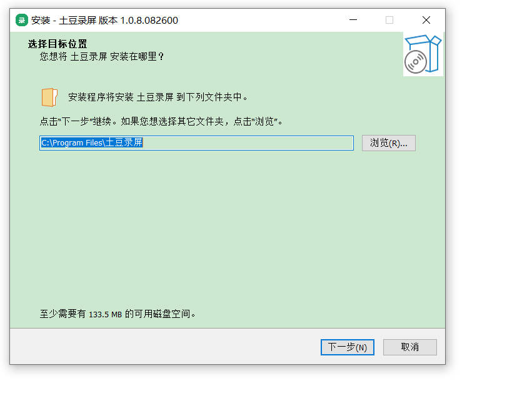Image resolution: width=532 pixels, height=396 pixels.
Task: Click the instruction line starting with 点击“下一步”继续
Action: click(x=161, y=121)
